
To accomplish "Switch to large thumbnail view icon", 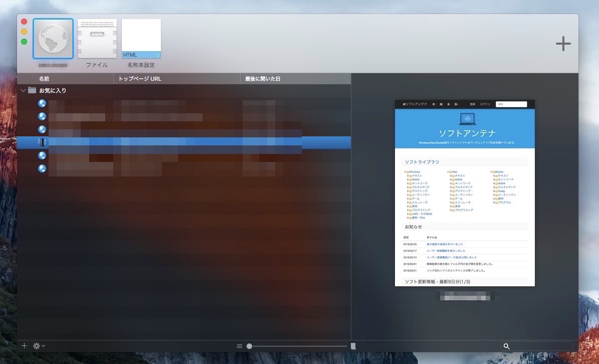I will pos(353,346).
